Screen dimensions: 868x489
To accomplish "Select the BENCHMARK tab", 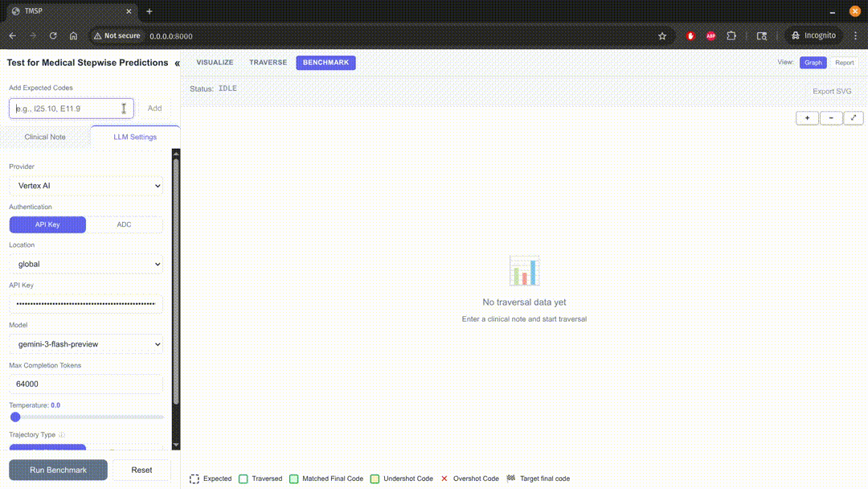I will 325,63.
